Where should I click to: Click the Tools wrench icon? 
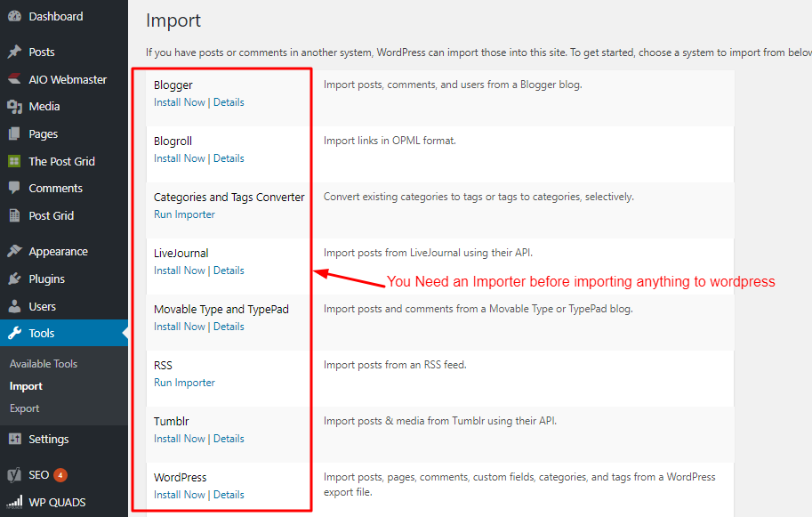click(14, 333)
